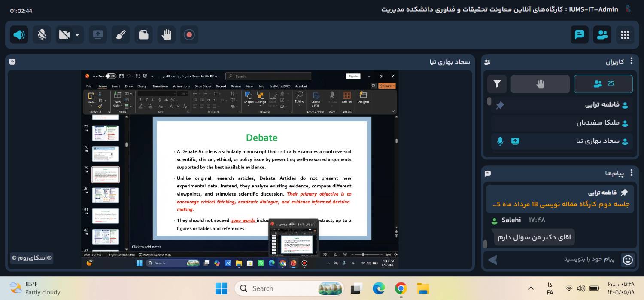Switch to the raised-hands tab in users panel
The height and width of the screenshot is (300, 644).
click(540, 84)
